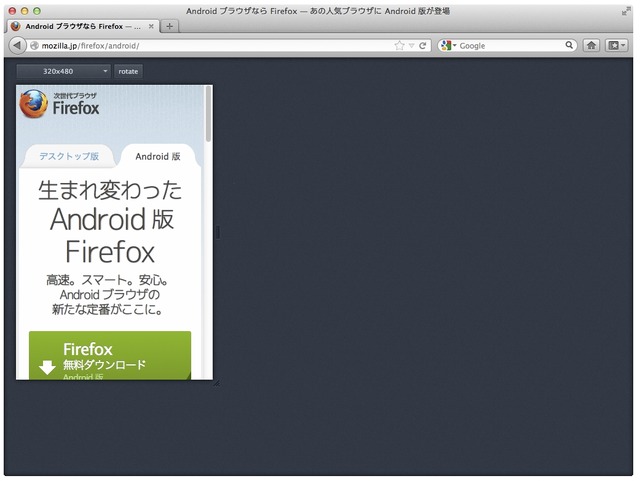Click the rotate button
The width and height of the screenshot is (640, 481).
point(128,71)
